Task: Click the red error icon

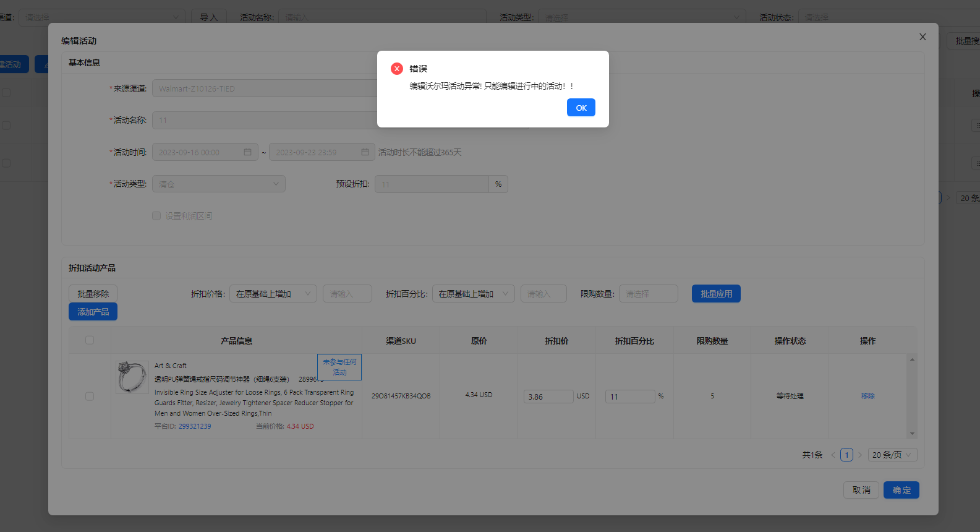Action: tap(397, 69)
